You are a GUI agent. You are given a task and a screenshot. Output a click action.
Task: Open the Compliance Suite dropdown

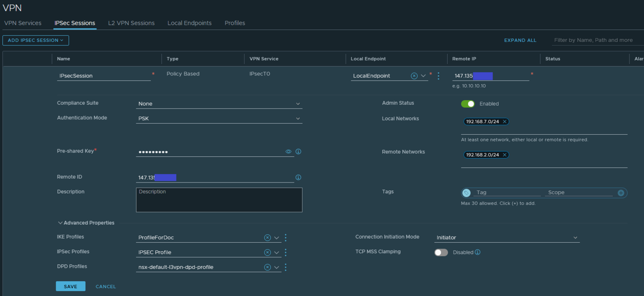219,104
